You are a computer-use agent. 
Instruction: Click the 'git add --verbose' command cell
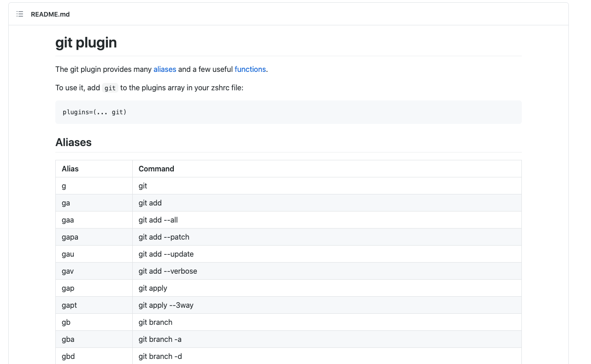(x=327, y=271)
